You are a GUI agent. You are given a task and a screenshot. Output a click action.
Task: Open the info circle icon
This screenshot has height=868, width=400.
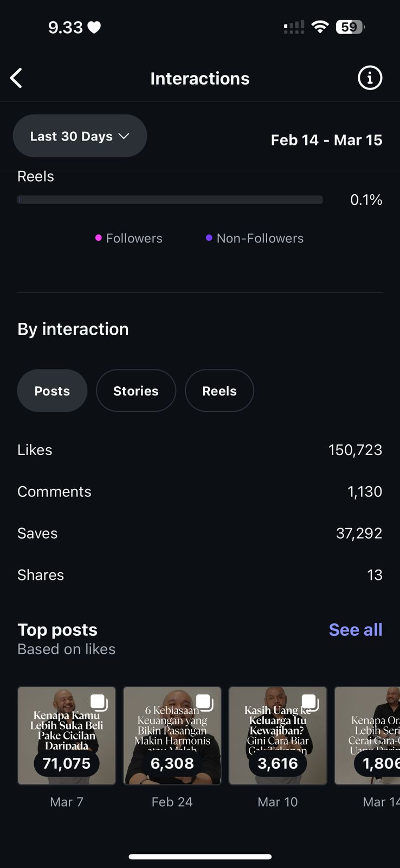click(370, 78)
